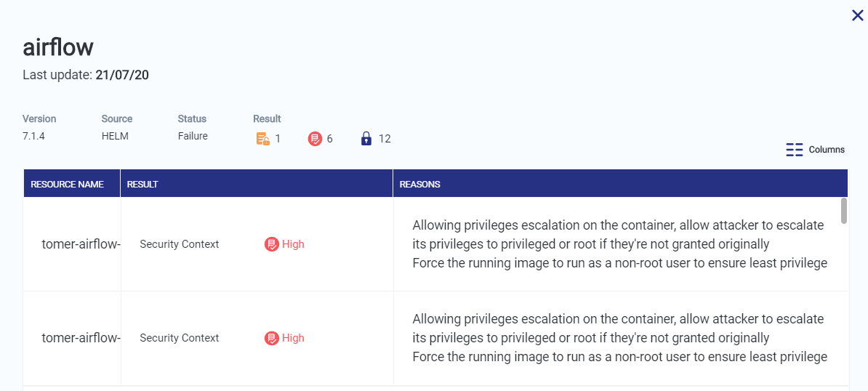Click the High severity icon in first row
868x391 pixels.
(271, 244)
